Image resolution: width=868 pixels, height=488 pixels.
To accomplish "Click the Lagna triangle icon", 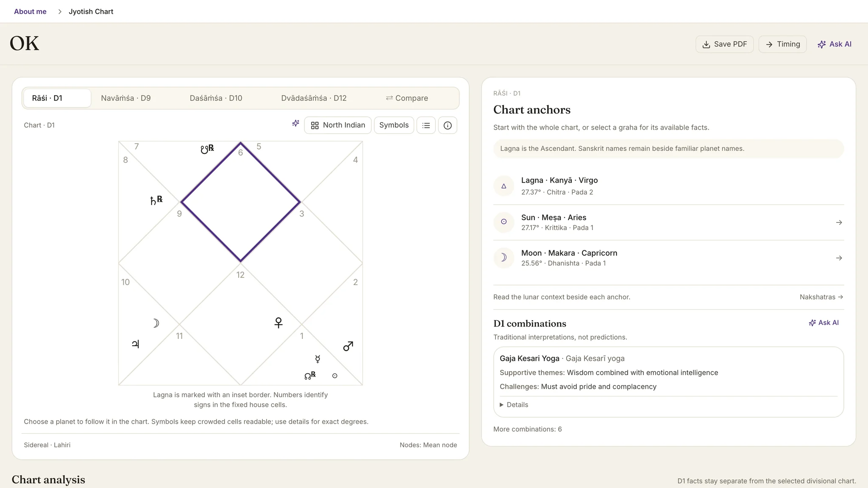I will pyautogui.click(x=504, y=186).
